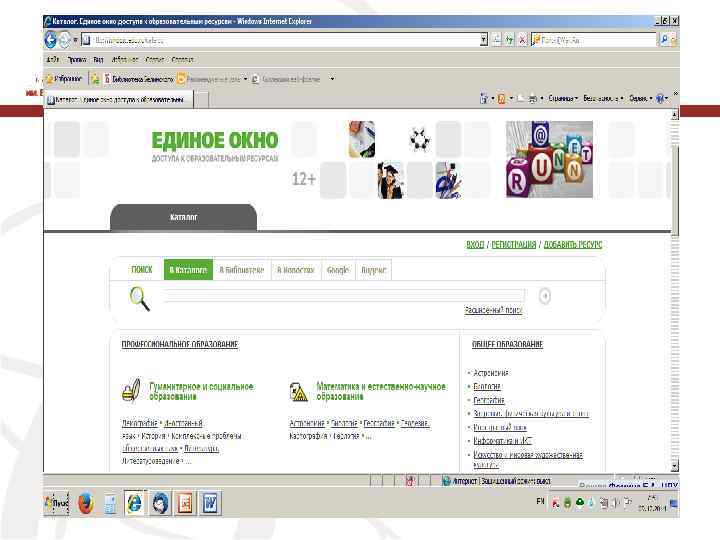Click the Добавить ресурс link

pyautogui.click(x=573, y=245)
